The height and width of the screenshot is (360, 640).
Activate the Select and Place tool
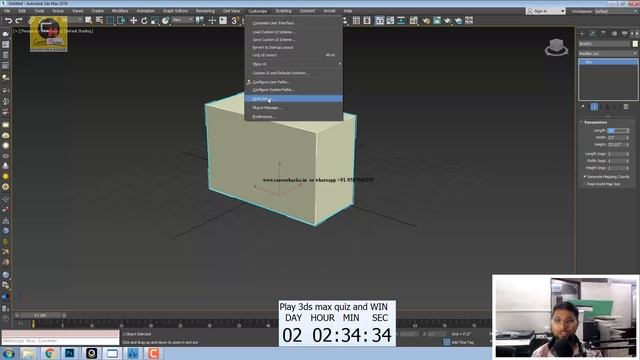pyautogui.click(x=165, y=20)
